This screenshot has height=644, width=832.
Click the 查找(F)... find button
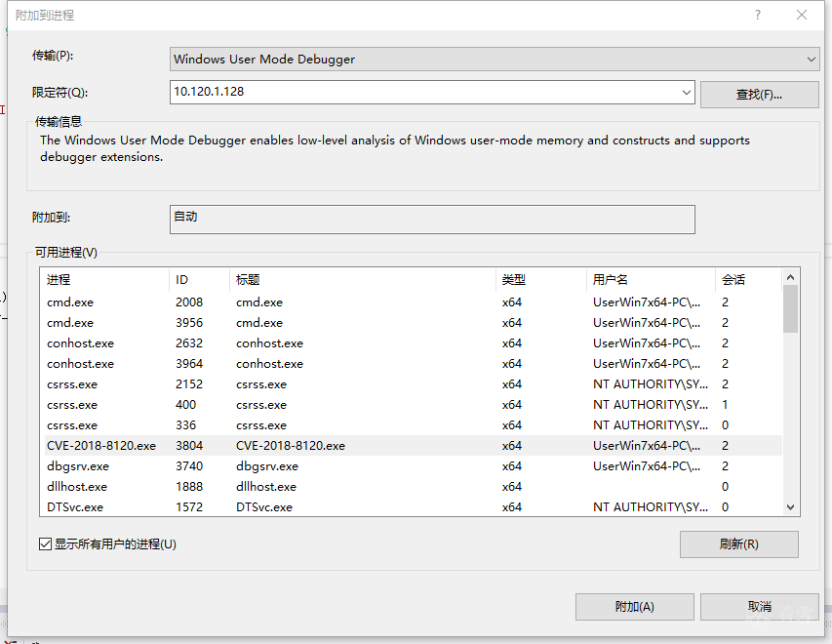759,94
